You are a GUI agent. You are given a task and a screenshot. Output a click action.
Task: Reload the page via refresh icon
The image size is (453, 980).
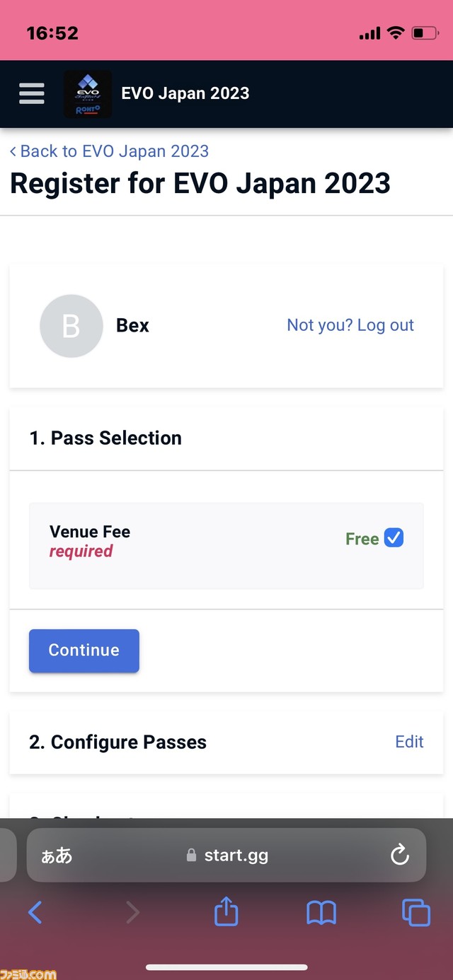[400, 855]
